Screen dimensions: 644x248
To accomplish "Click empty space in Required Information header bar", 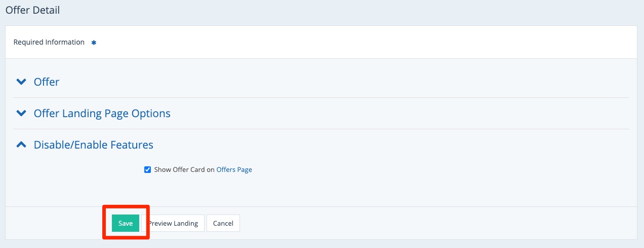I will click(x=354, y=42).
